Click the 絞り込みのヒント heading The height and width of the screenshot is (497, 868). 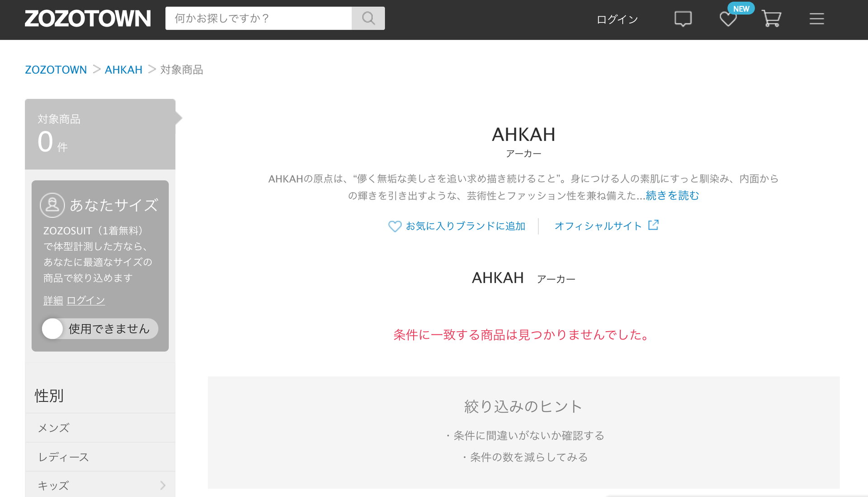(x=523, y=406)
